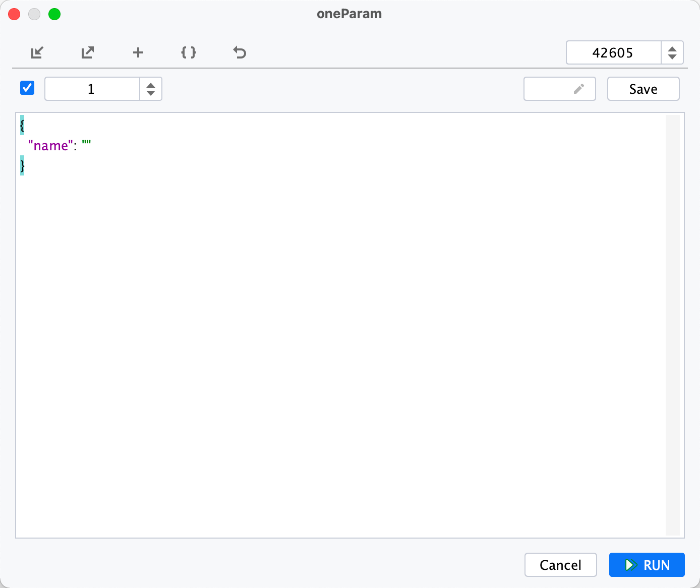Click the 42605 port number field
This screenshot has width=700, height=588.
tap(613, 52)
